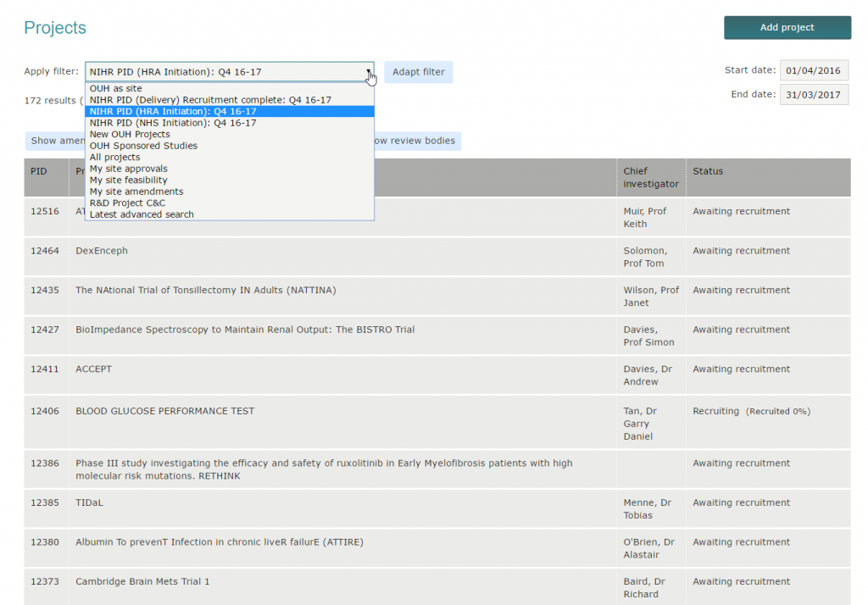Open the Adapt filter button
This screenshot has width=868, height=605.
(x=419, y=72)
